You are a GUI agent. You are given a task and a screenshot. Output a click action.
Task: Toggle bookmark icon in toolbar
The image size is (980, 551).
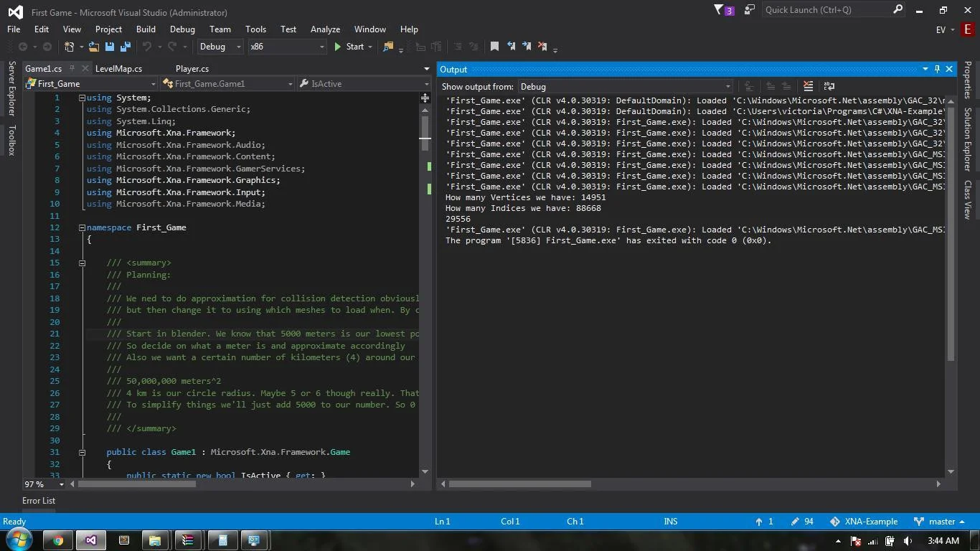click(494, 47)
